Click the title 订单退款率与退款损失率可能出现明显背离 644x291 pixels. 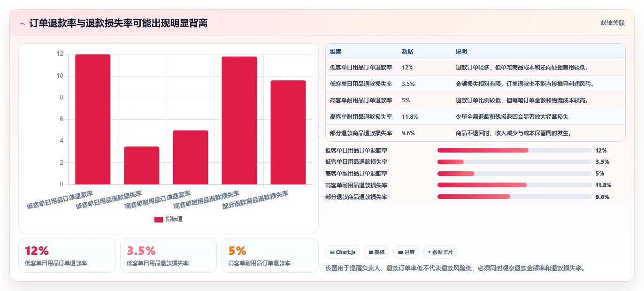click(x=118, y=23)
